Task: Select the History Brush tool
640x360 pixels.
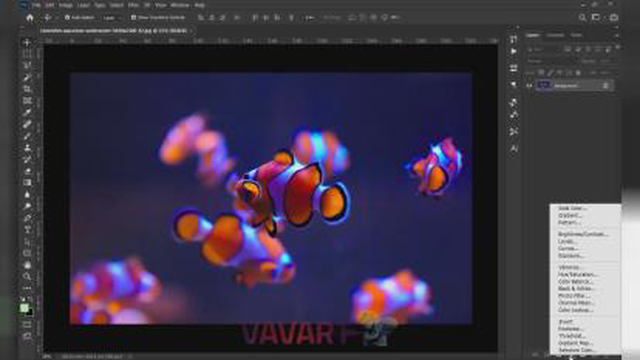Action: [27, 160]
